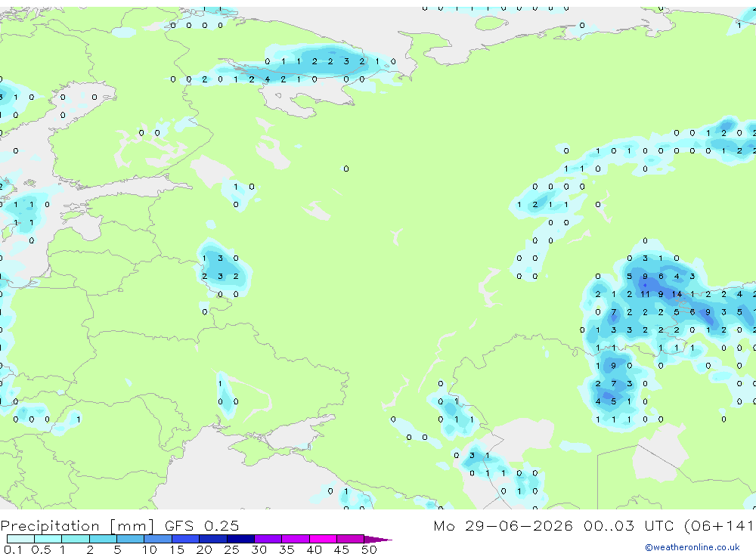Select the 2–5 mm legend color swatch
756x554 pixels.
coord(103,539)
